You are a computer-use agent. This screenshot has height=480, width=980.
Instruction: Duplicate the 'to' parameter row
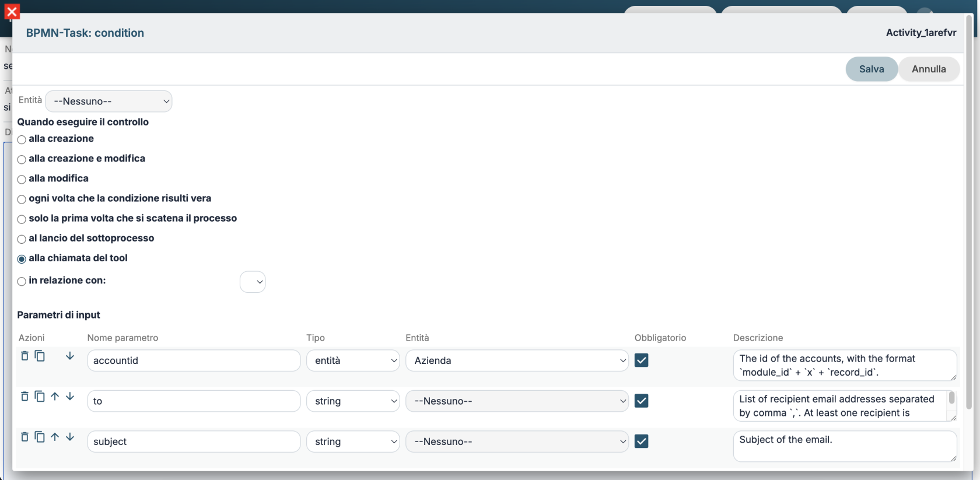click(x=40, y=397)
